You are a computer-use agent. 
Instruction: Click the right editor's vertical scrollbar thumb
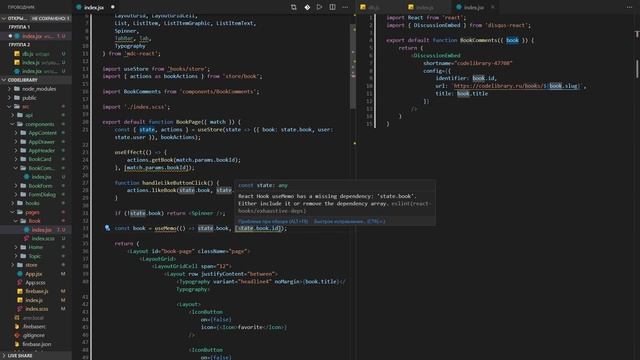[637, 69]
